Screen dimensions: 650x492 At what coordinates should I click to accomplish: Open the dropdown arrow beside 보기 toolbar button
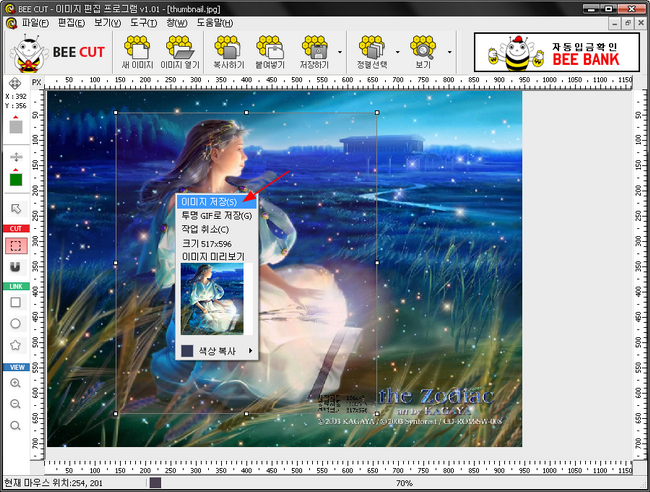449,50
